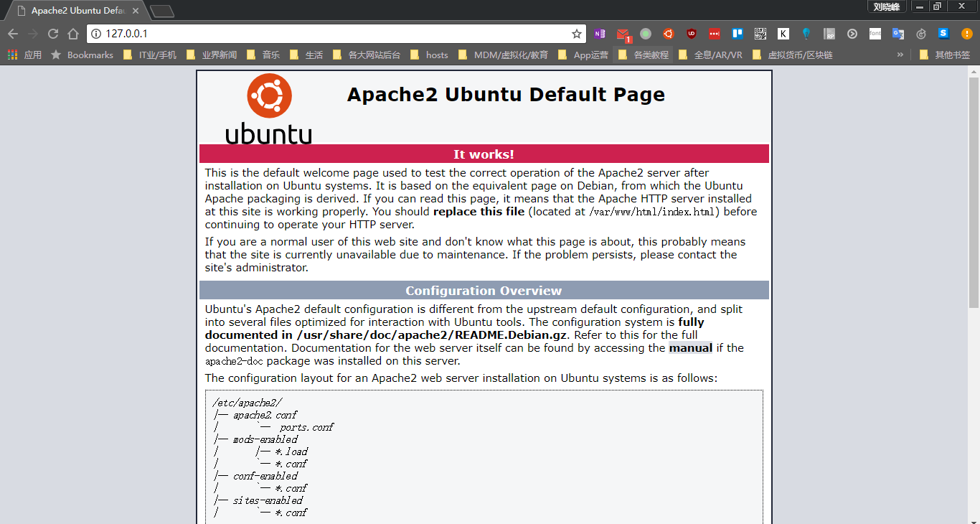The width and height of the screenshot is (980, 524).
Task: Click the QR code generator extension icon
Action: point(760,34)
